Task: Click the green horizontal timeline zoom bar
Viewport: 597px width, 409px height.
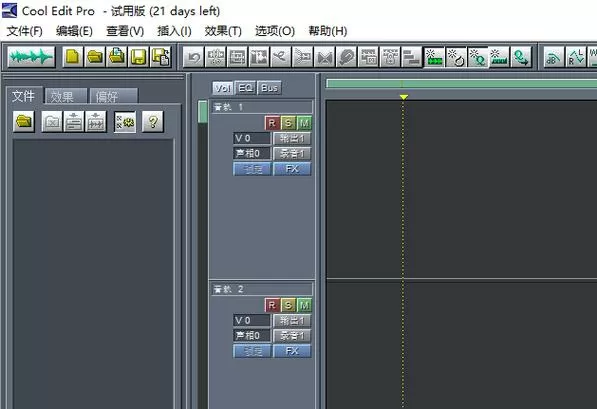Action: pyautogui.click(x=461, y=83)
